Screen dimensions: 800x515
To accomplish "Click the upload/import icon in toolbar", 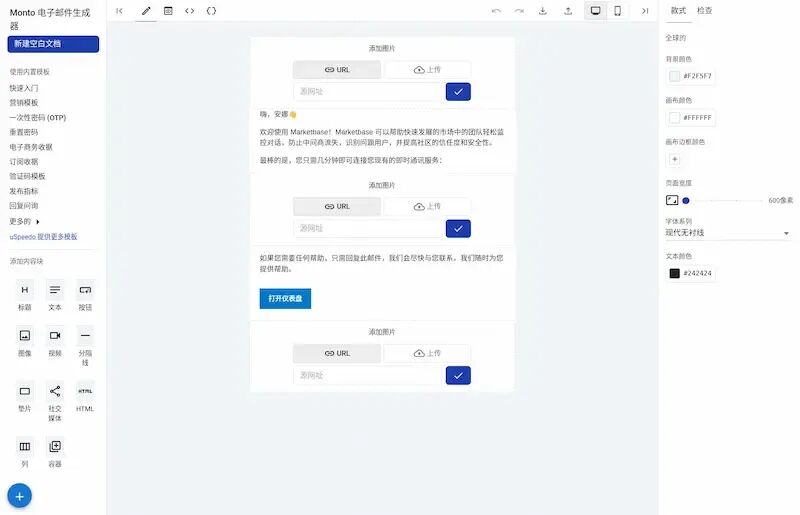I will point(568,11).
